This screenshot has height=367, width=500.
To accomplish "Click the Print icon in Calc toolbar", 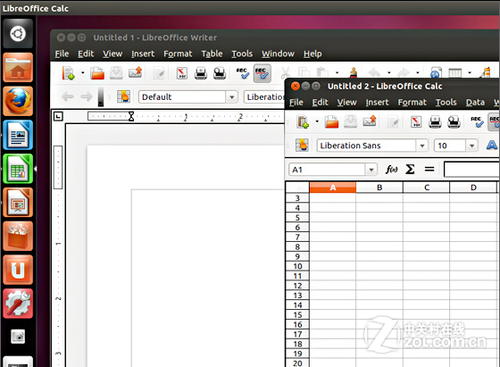I will [x=435, y=122].
